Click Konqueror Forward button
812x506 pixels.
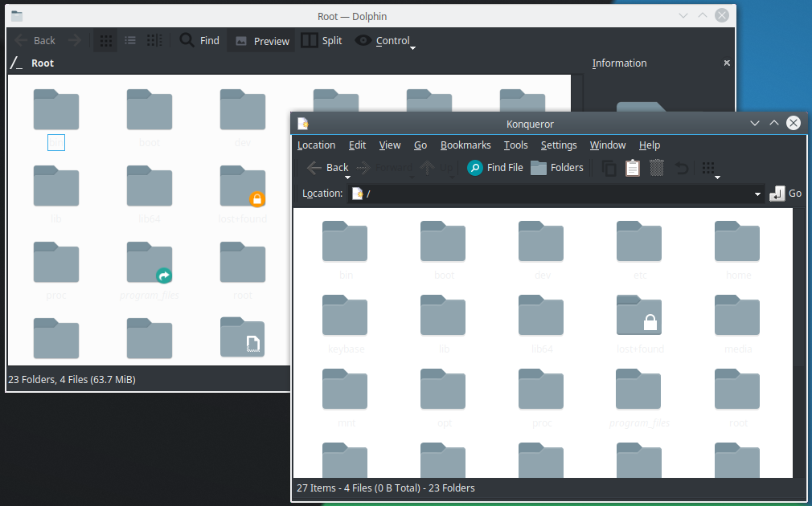385,168
